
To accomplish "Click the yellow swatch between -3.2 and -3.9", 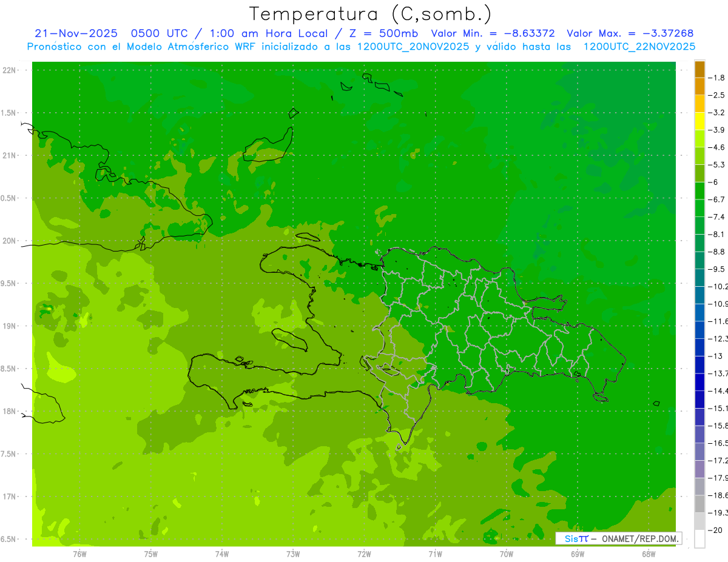I will point(699,121).
